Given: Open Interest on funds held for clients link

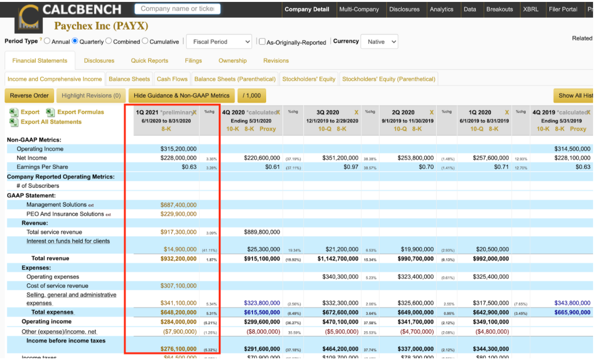Looking at the screenshot, I should tap(68, 241).
